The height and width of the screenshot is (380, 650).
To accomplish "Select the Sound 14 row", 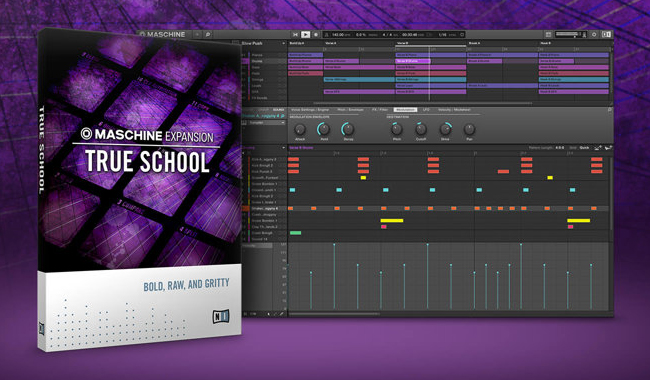I will [x=265, y=239].
